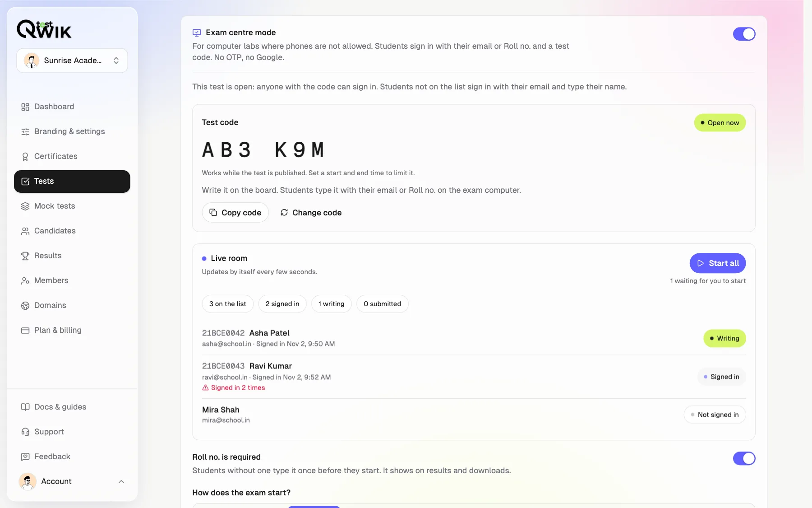Click the Support headset icon
Image resolution: width=812 pixels, height=508 pixels.
pos(25,432)
